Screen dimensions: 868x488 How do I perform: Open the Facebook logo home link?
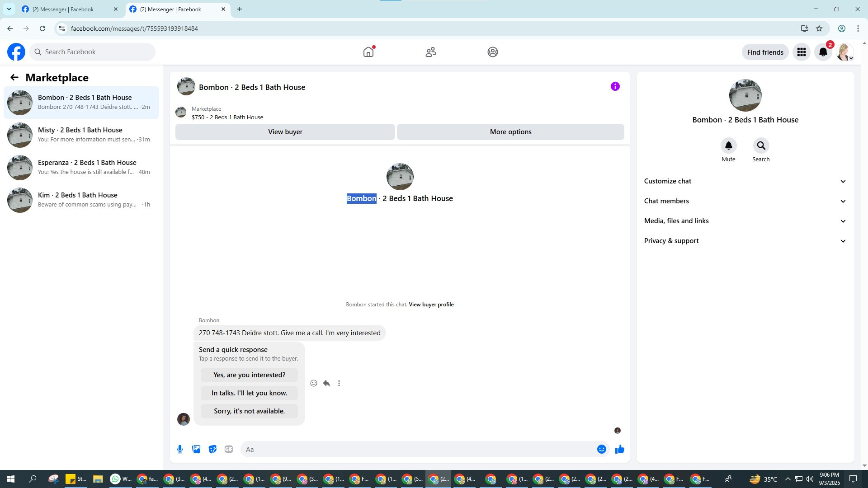tap(16, 52)
